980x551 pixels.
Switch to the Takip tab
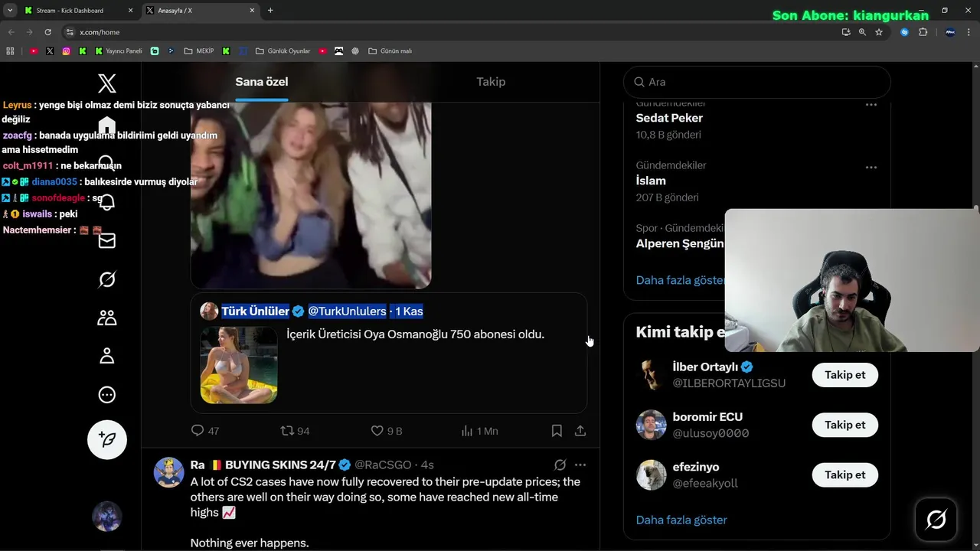tap(491, 82)
